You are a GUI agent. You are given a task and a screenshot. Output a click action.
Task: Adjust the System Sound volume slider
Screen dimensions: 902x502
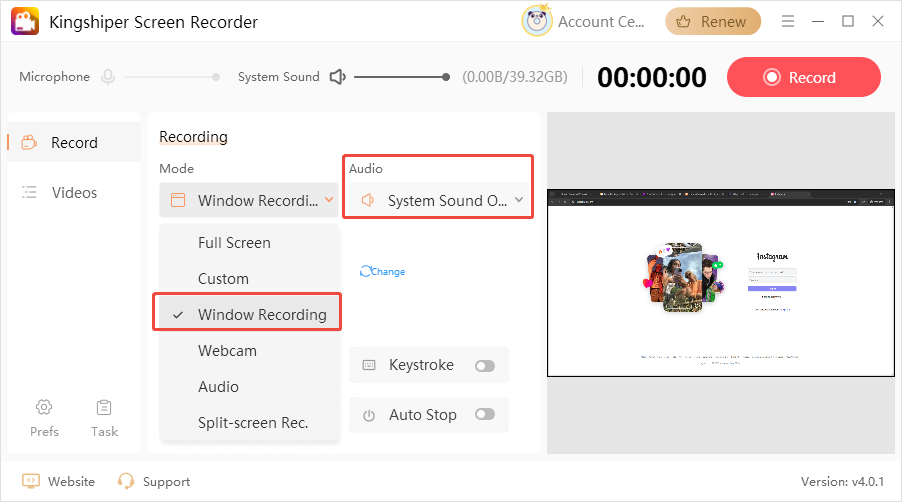pos(402,76)
